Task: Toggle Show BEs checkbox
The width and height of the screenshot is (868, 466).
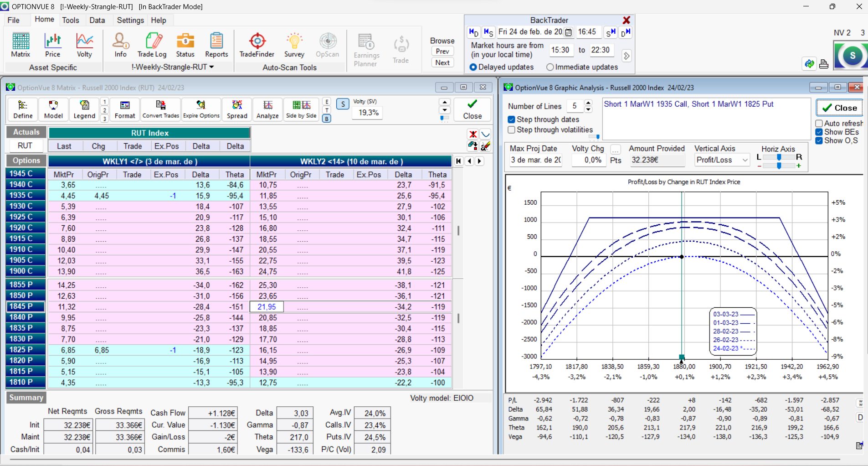Action: coord(819,132)
